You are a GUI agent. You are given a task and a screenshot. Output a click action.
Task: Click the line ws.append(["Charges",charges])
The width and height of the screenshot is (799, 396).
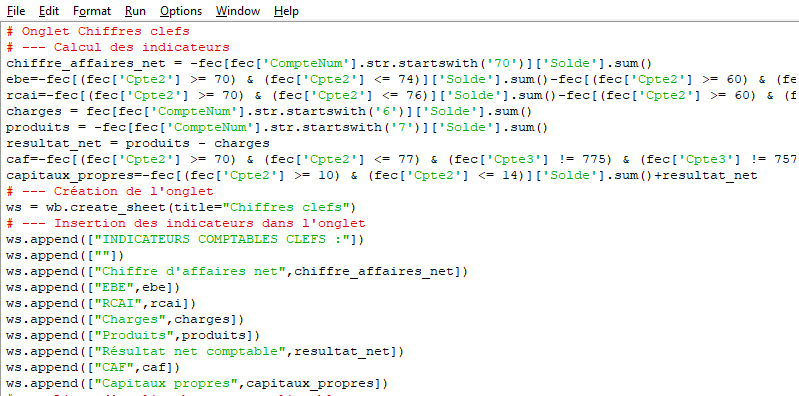125,320
